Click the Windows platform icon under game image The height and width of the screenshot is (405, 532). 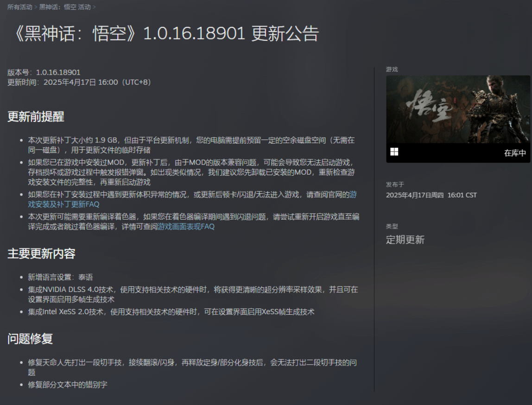click(x=394, y=152)
